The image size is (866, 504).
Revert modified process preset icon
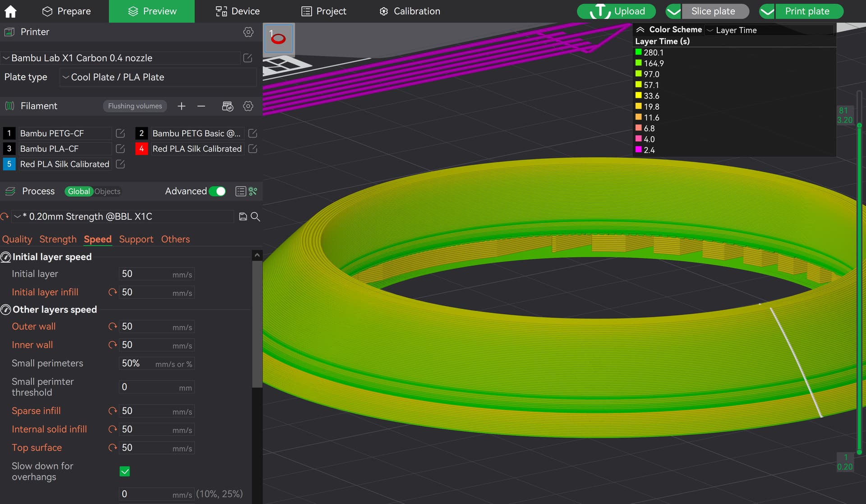[5, 217]
